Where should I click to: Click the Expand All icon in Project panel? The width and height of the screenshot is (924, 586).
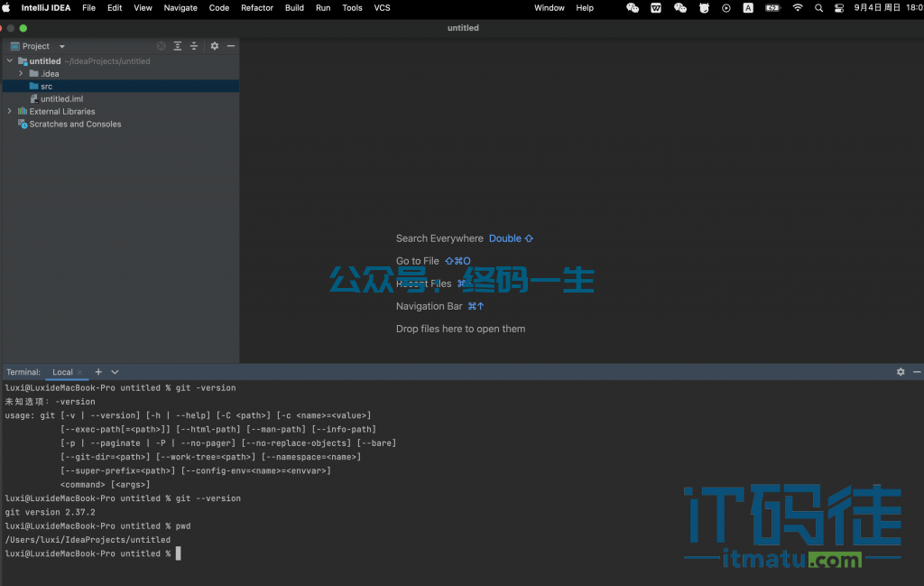tap(178, 46)
